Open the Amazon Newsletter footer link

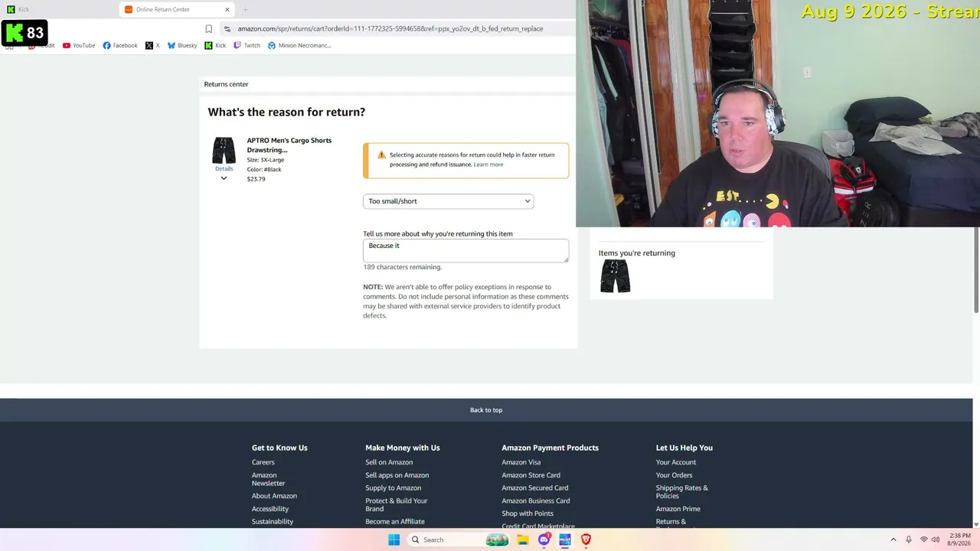(268, 479)
